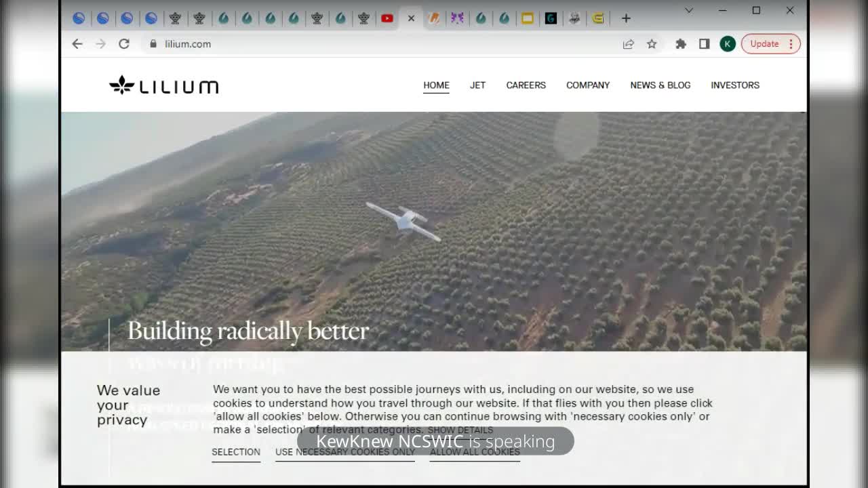View site info via the lock icon
Viewport: 868px width, 488px height.
pyautogui.click(x=153, y=44)
